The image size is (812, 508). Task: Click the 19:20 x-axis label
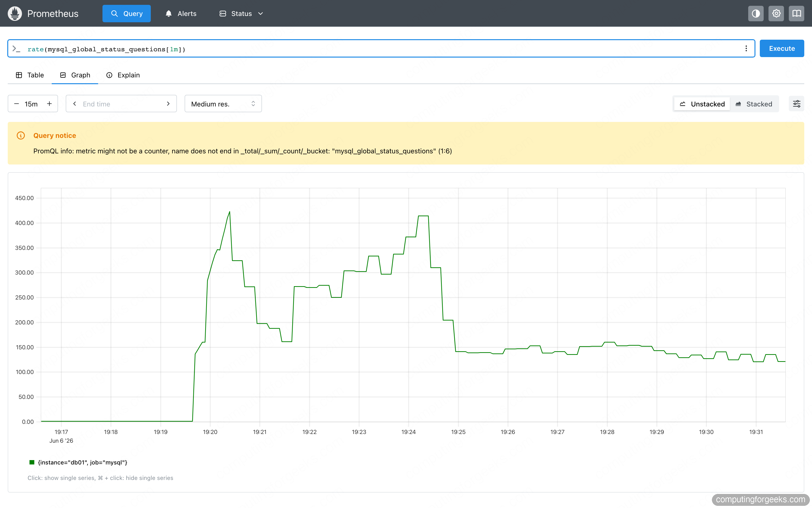coord(210,432)
